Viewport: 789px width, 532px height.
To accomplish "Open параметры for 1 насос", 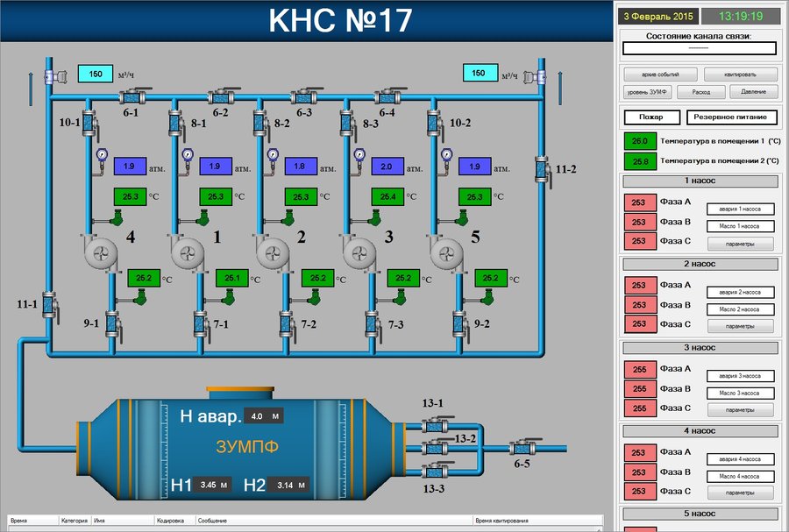I will click(742, 243).
